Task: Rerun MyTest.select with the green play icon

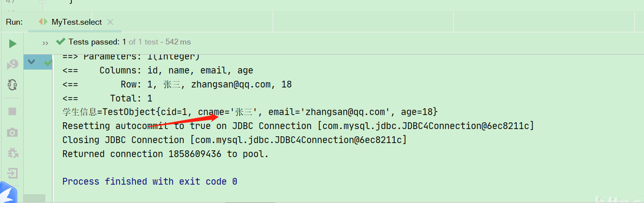Action: click(x=13, y=43)
